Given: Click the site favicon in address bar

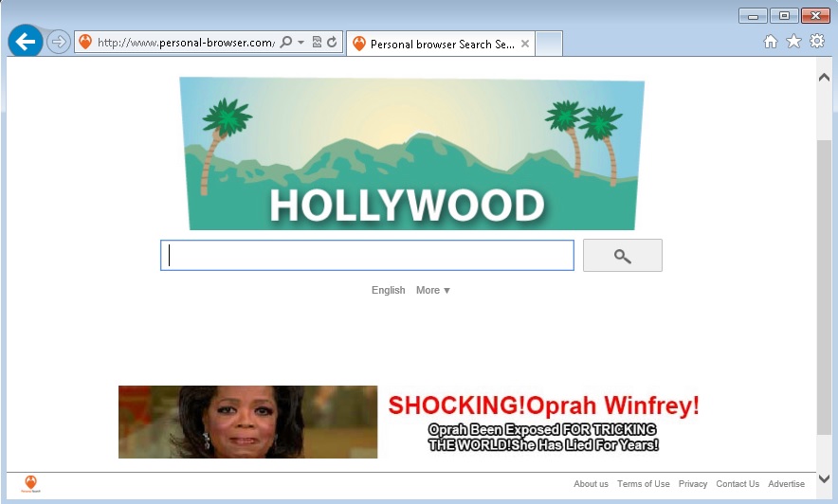Looking at the screenshot, I should coord(85,42).
